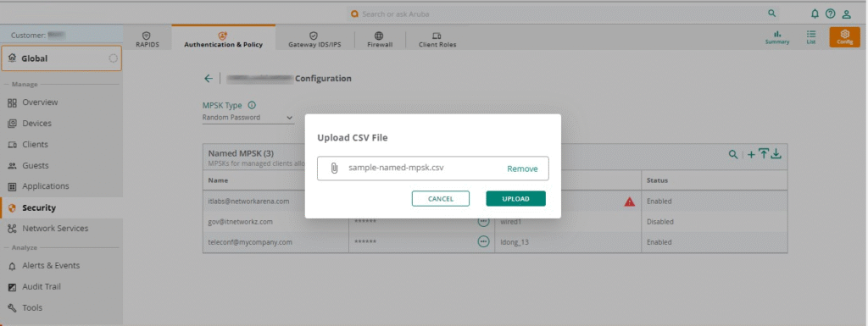Viewport: 868px width, 326px height.
Task: Select the gov@itnetworkz.com name cell
Action: coord(275,222)
